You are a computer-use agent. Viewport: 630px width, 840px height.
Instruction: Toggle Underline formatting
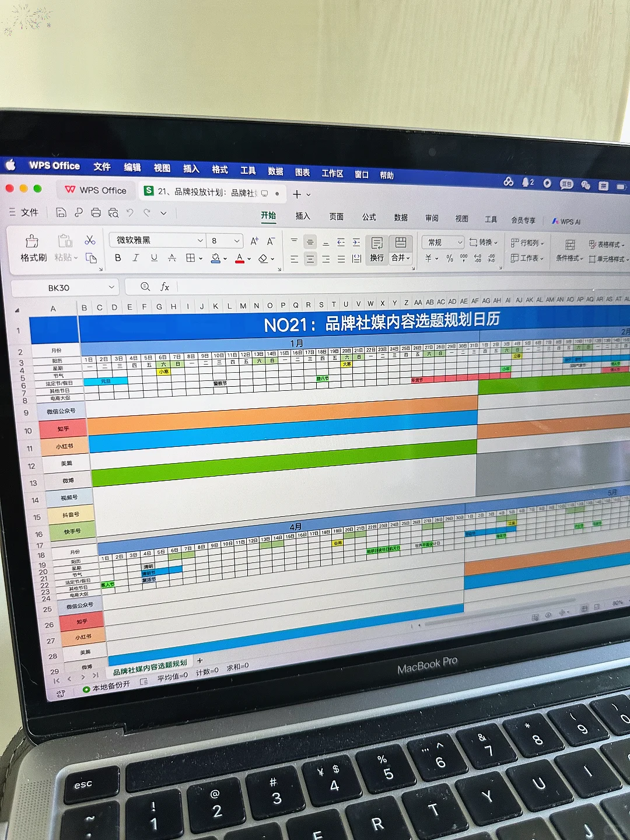coord(153,257)
